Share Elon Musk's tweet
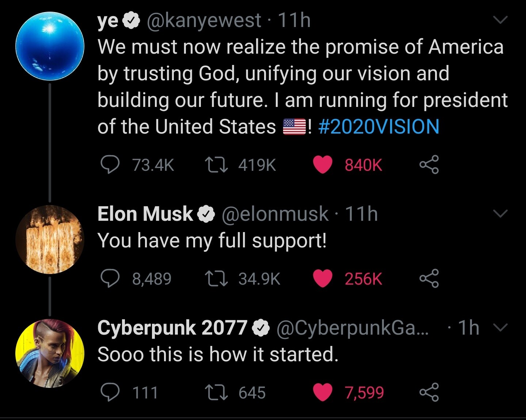The width and height of the screenshot is (526, 420). click(x=429, y=279)
